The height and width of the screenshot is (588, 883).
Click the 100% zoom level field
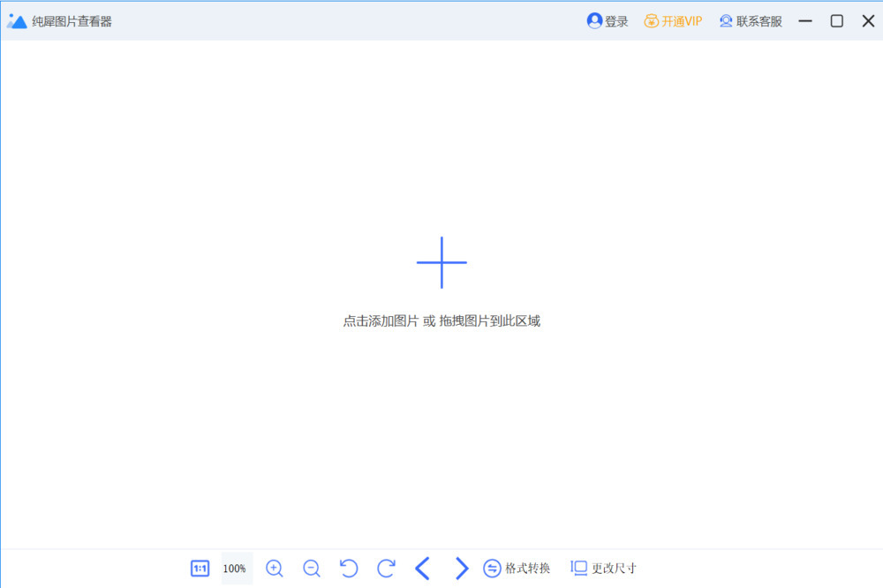coord(235,569)
